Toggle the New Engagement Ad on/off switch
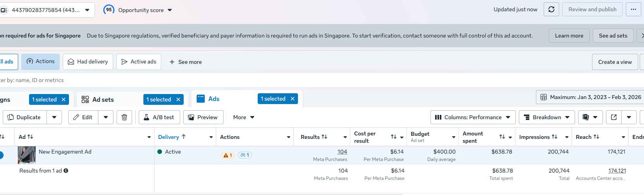This screenshot has height=195, width=644. [1, 155]
